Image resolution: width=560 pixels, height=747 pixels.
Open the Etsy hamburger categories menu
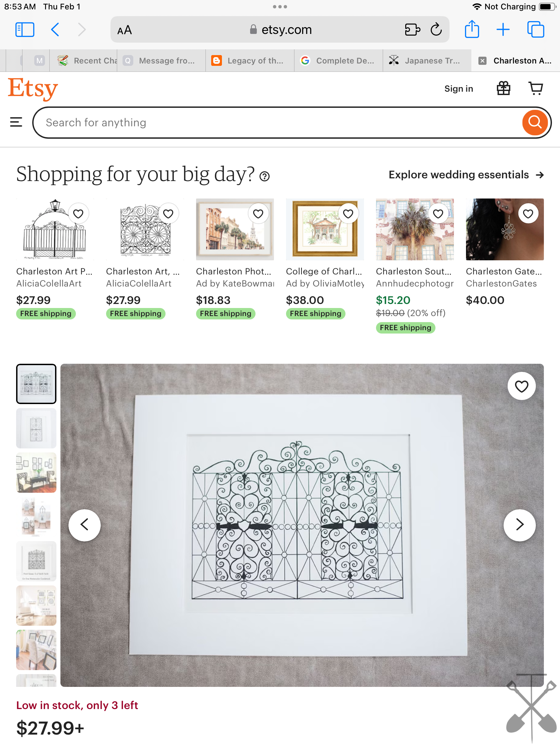(x=16, y=122)
